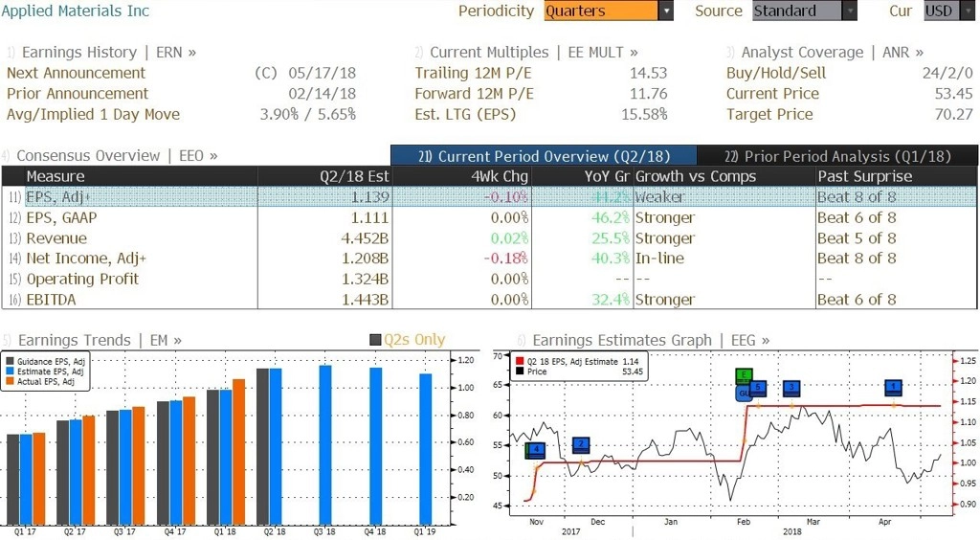
Task: Click the Standard source field
Action: pos(797,11)
